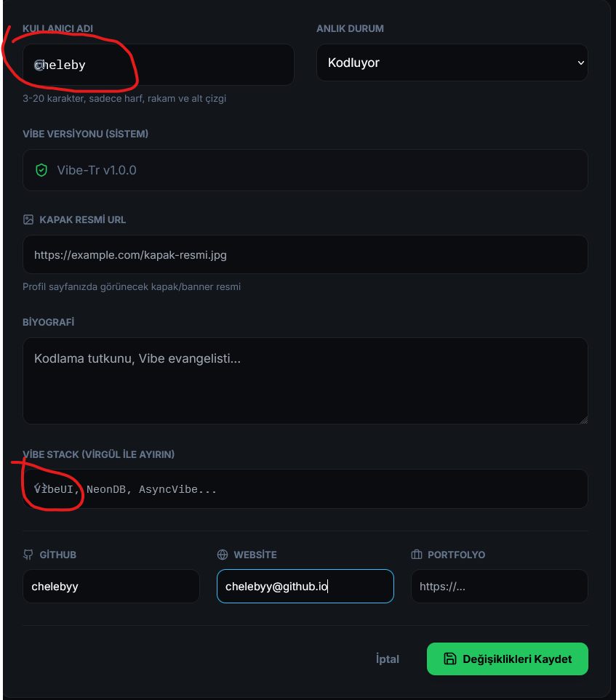Viewport: 616px width, 700px height.
Task: Select the Kapak Resmi URL input
Action: click(305, 254)
